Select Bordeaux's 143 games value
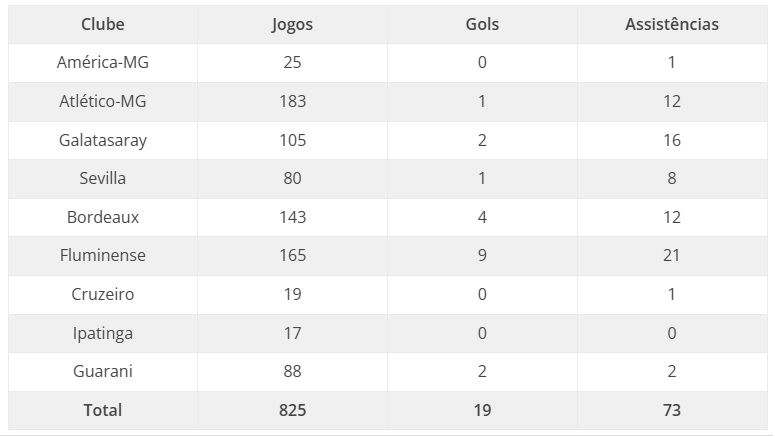 (293, 217)
